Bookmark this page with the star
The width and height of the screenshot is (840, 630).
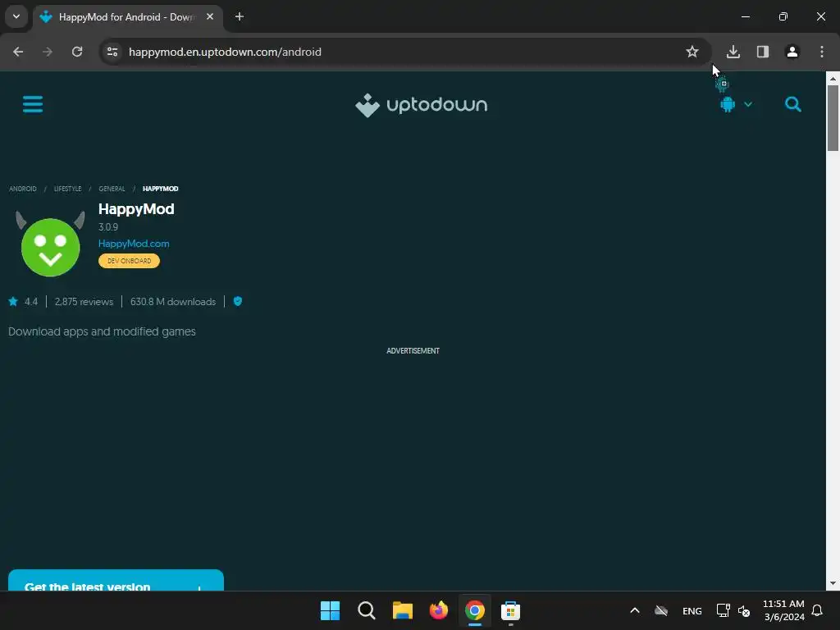pos(692,52)
